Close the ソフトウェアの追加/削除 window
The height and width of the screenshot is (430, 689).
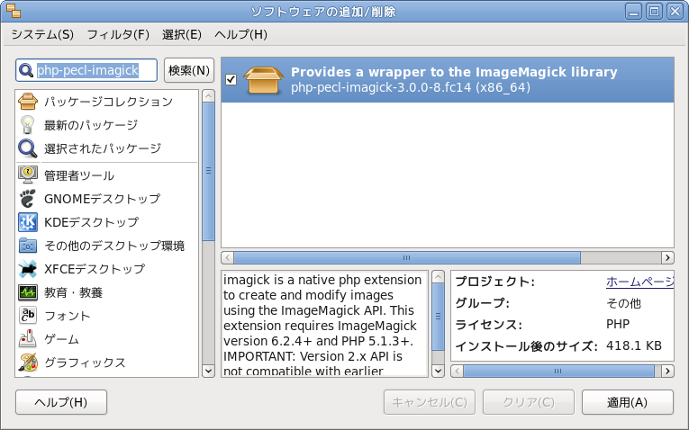point(675,11)
